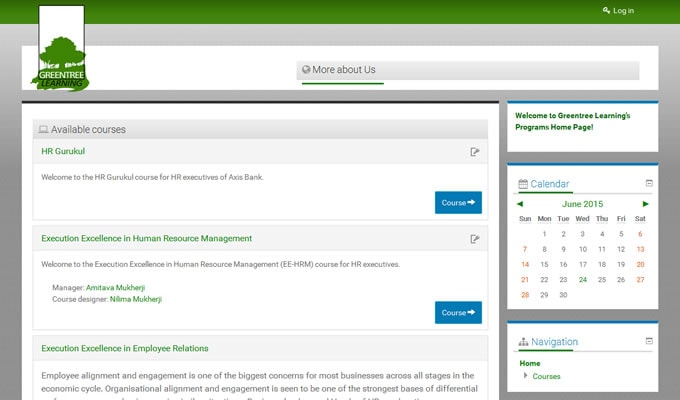
Task: Go to previous month in calendar
Action: coord(520,204)
